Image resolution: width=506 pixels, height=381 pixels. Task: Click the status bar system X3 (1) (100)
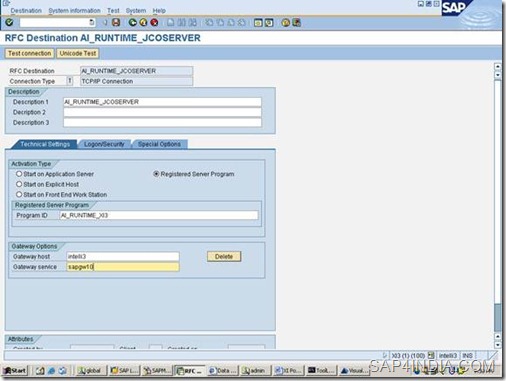pyautogui.click(x=408, y=356)
